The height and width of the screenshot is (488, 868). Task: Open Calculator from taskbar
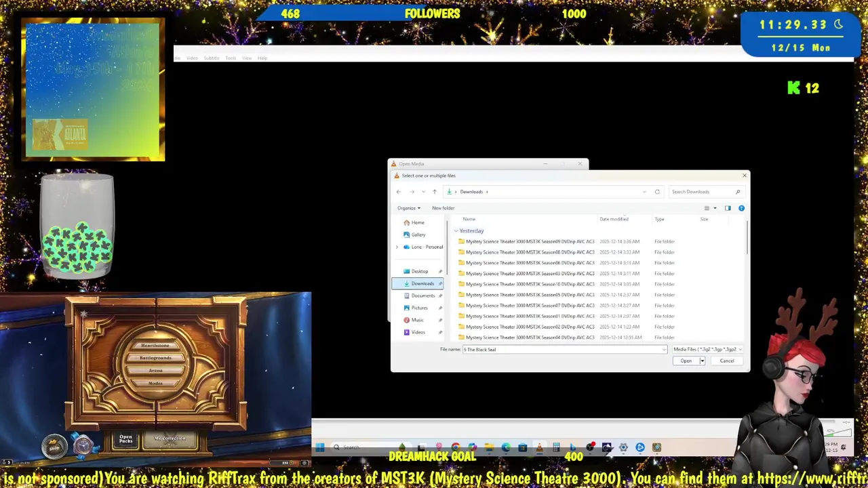556,447
